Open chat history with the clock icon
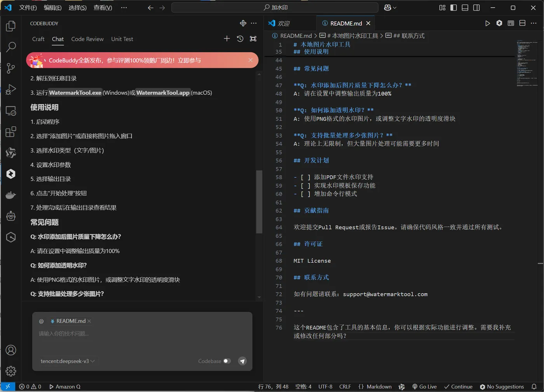The image size is (544, 392). [240, 38]
